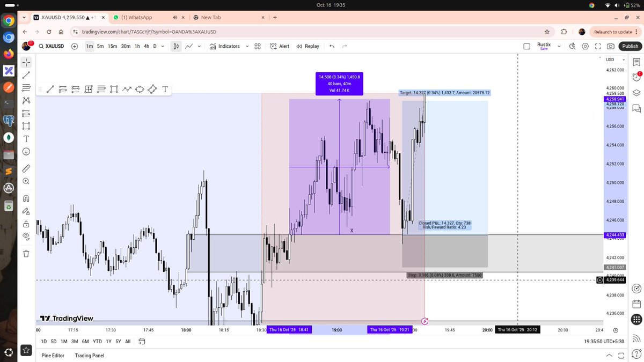The image size is (644, 362).
Task: Toggle lock all drawing tools
Action: (26, 224)
